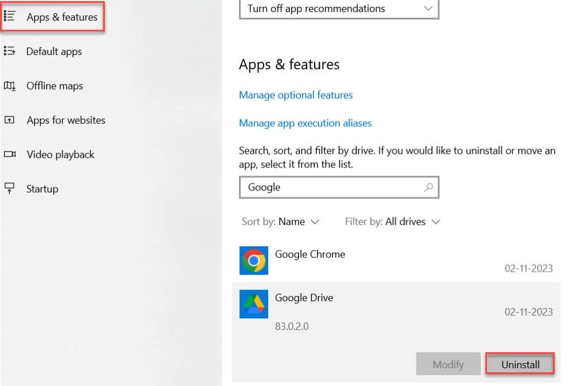Click the Apps for websites sidebar icon
Image resolution: width=588 pixels, height=386 pixels.
pyautogui.click(x=9, y=120)
